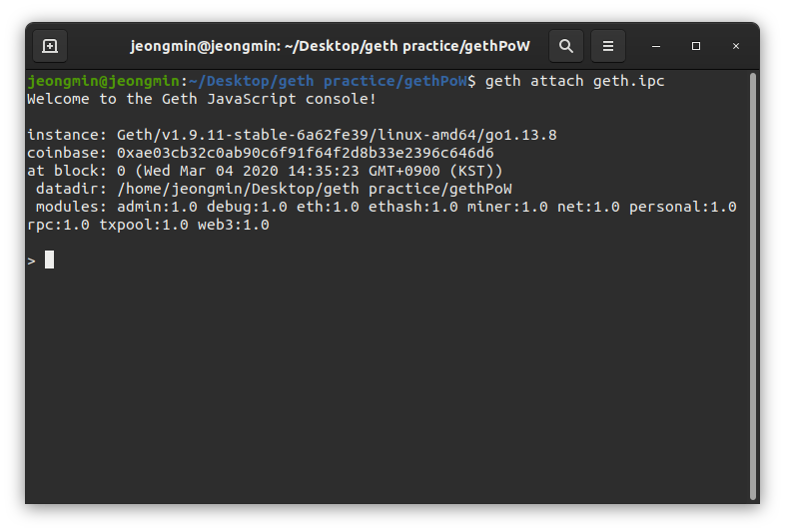Maximize the terminal window

pos(696,46)
